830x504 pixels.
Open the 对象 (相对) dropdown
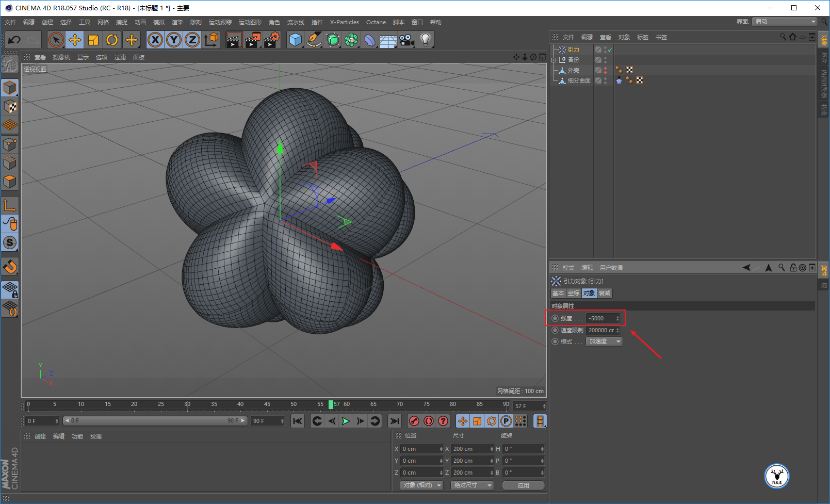click(422, 485)
